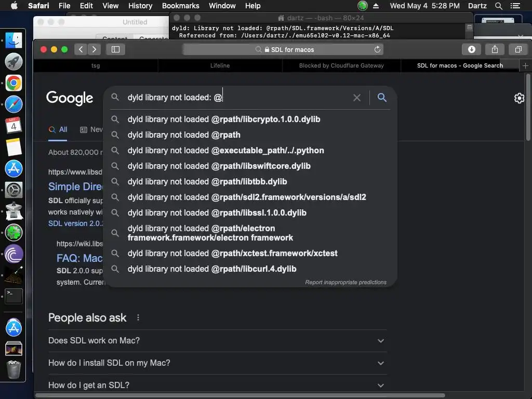Open the Bookmarks menu
Screen dimensions: 532x399
pos(180,6)
